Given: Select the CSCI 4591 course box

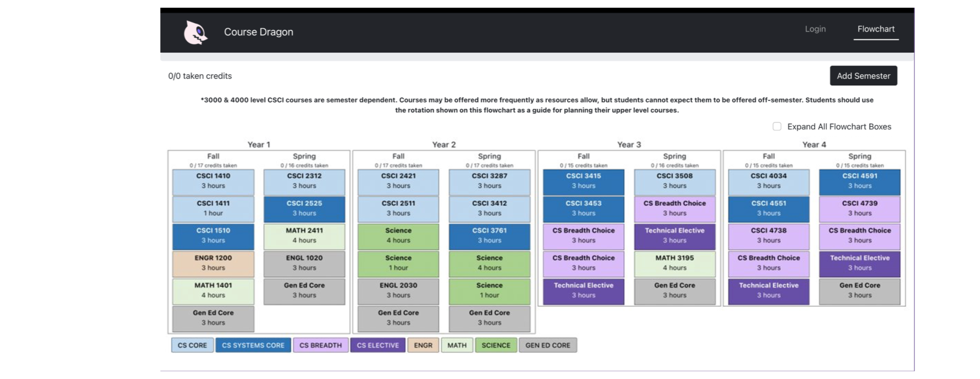Looking at the screenshot, I should pyautogui.click(x=859, y=181).
